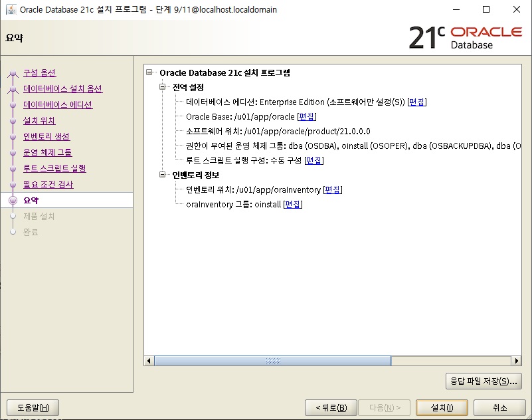Collapse the Oracle Database 21c 설치 프로그램 root node

pos(149,72)
